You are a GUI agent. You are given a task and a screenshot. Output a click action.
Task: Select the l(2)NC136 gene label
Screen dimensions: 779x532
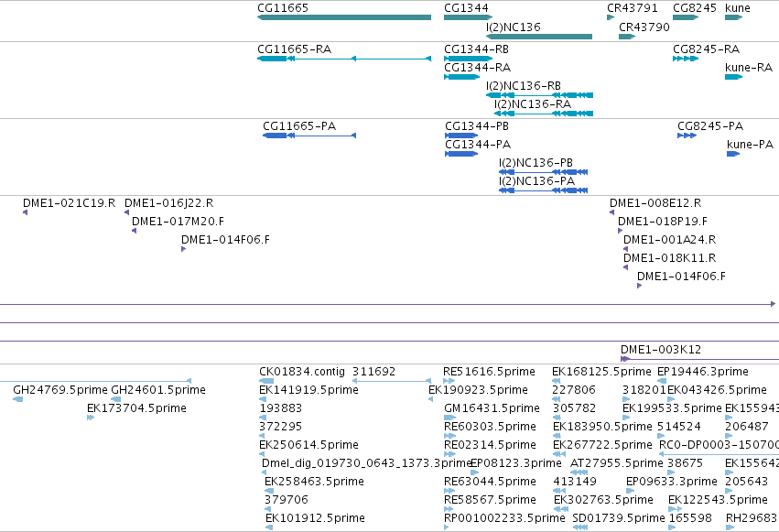[514, 27]
